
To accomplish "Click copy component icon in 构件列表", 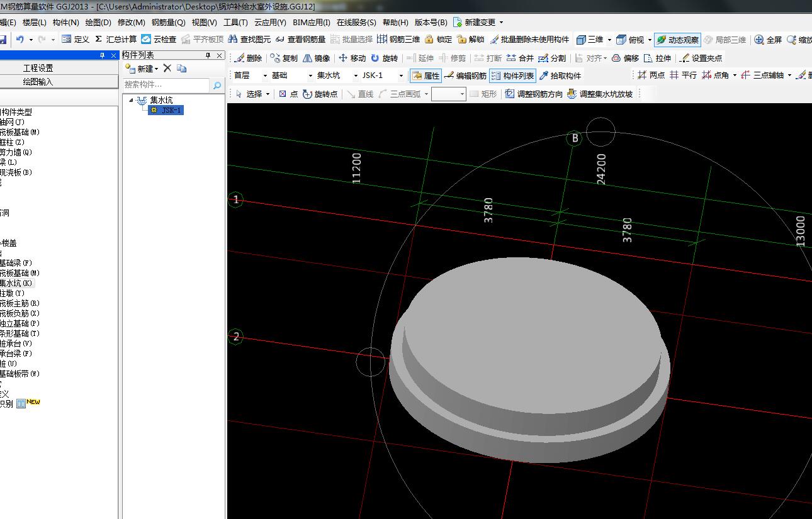I will [181, 68].
